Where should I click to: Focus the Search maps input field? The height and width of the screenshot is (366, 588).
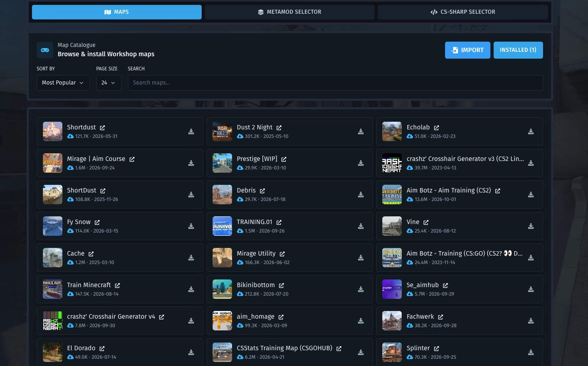pyautogui.click(x=335, y=83)
